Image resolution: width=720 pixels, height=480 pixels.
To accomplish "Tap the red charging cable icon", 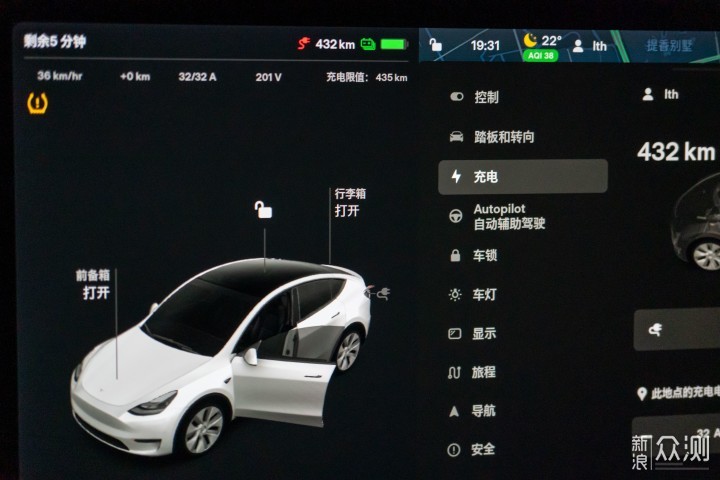I will pos(304,44).
